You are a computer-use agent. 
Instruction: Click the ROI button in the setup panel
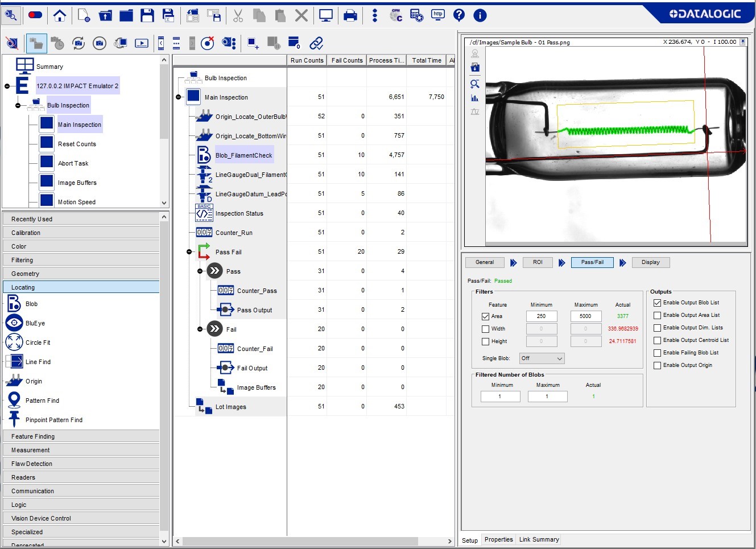tap(537, 262)
